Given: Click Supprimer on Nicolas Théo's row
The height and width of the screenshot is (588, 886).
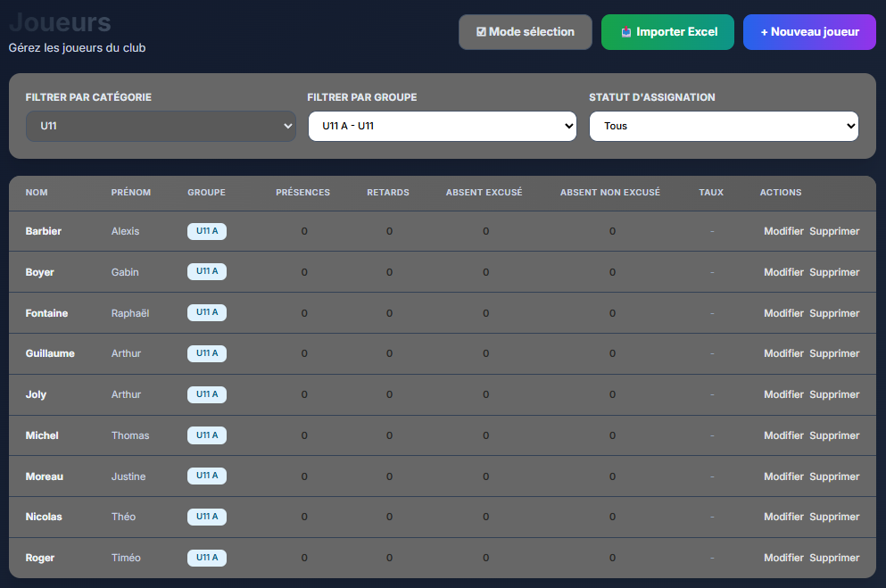Looking at the screenshot, I should [x=833, y=517].
